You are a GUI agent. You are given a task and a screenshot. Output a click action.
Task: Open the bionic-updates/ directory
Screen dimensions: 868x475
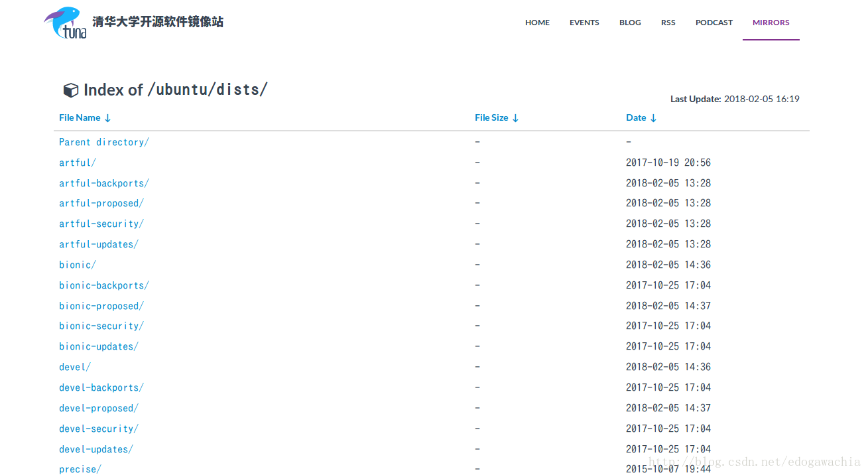[99, 346]
